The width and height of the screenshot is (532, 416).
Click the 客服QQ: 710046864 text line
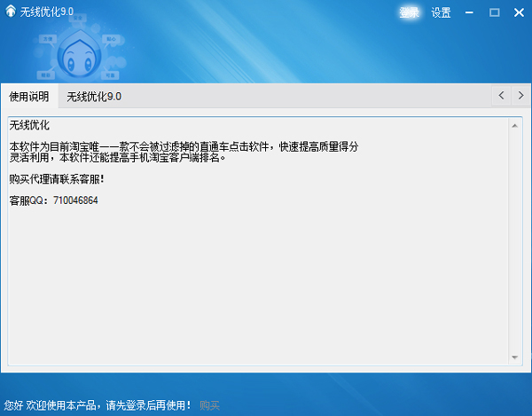(53, 200)
